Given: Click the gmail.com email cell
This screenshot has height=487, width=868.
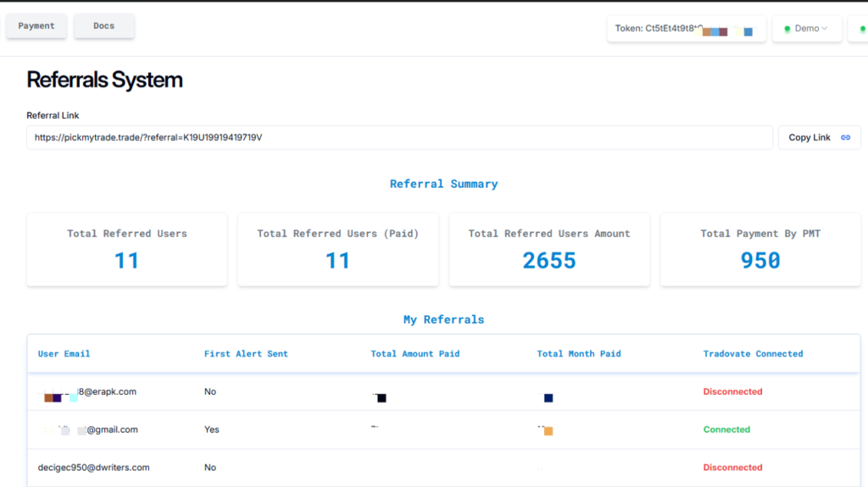Looking at the screenshot, I should click(90, 429).
